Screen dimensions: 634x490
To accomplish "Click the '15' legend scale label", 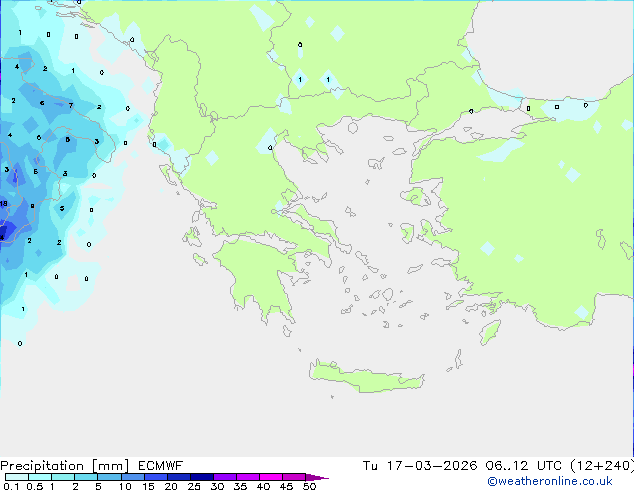I will click(148, 486).
